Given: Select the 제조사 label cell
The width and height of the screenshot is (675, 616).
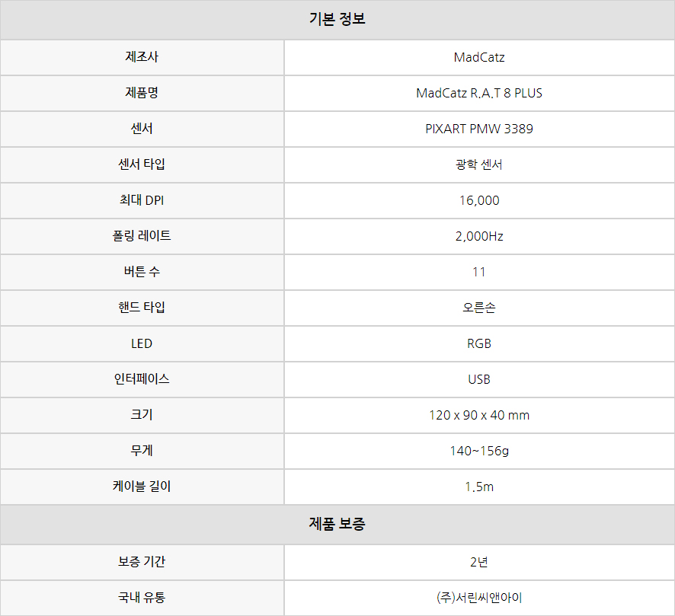Looking at the screenshot, I should tap(142, 57).
